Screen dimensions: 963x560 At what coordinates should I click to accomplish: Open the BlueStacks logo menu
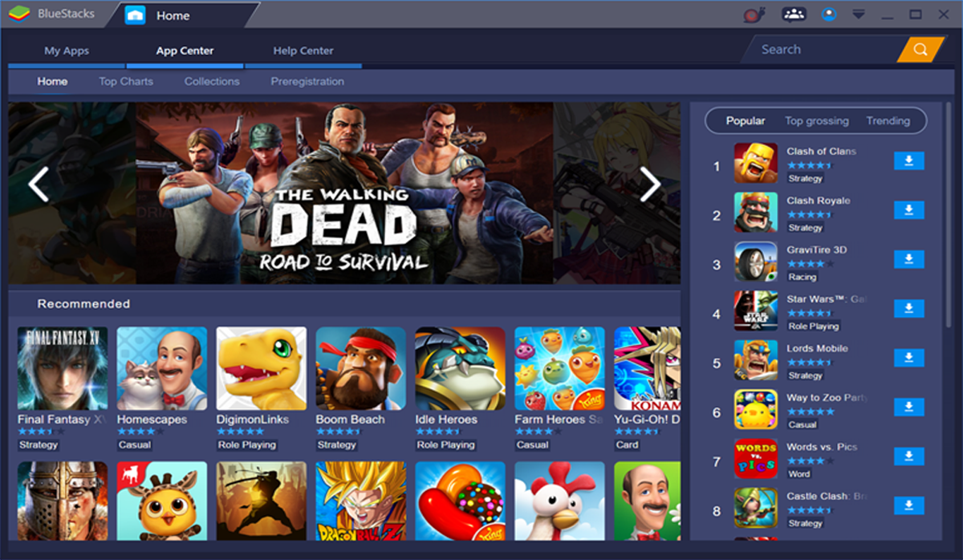(x=20, y=13)
